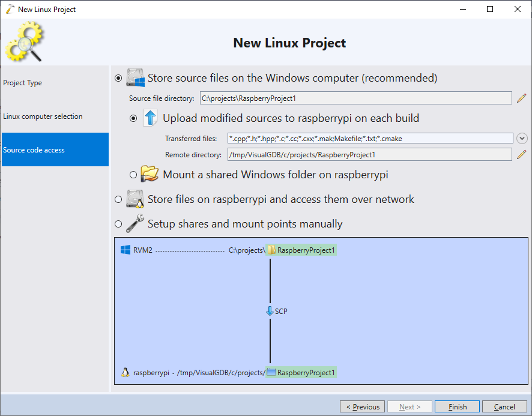Click the raspberrypi host label in diagram
The height and width of the screenshot is (416, 532).
tap(151, 373)
